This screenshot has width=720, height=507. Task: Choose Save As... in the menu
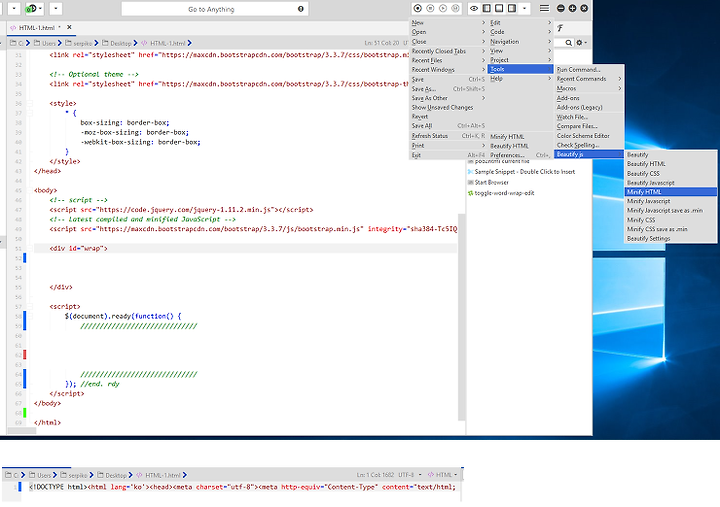coord(448,89)
